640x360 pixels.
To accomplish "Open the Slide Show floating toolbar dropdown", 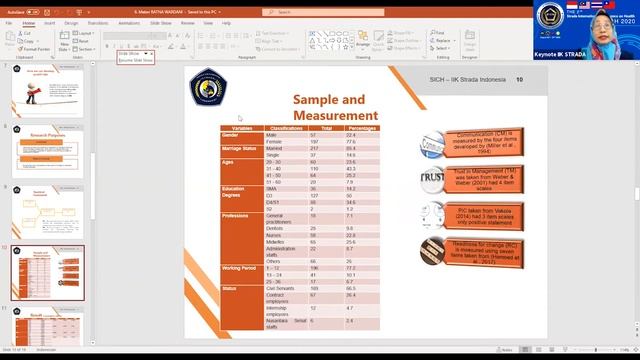I will point(146,53).
